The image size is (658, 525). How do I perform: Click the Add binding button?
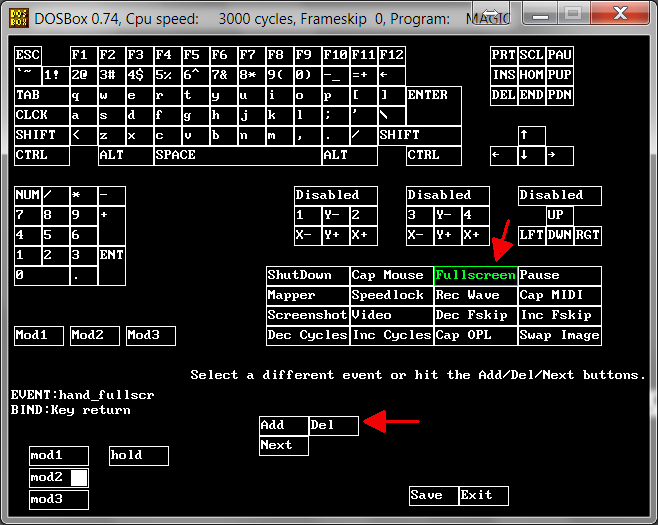point(284,426)
